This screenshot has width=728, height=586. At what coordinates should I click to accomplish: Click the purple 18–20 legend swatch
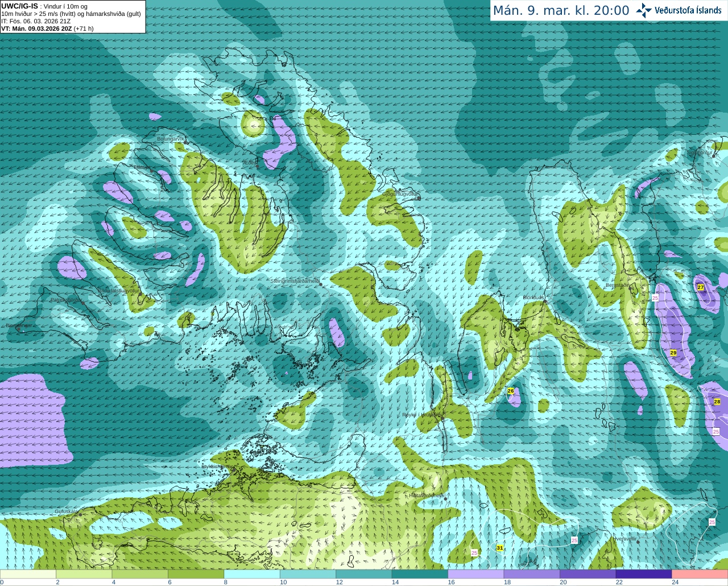[532, 574]
